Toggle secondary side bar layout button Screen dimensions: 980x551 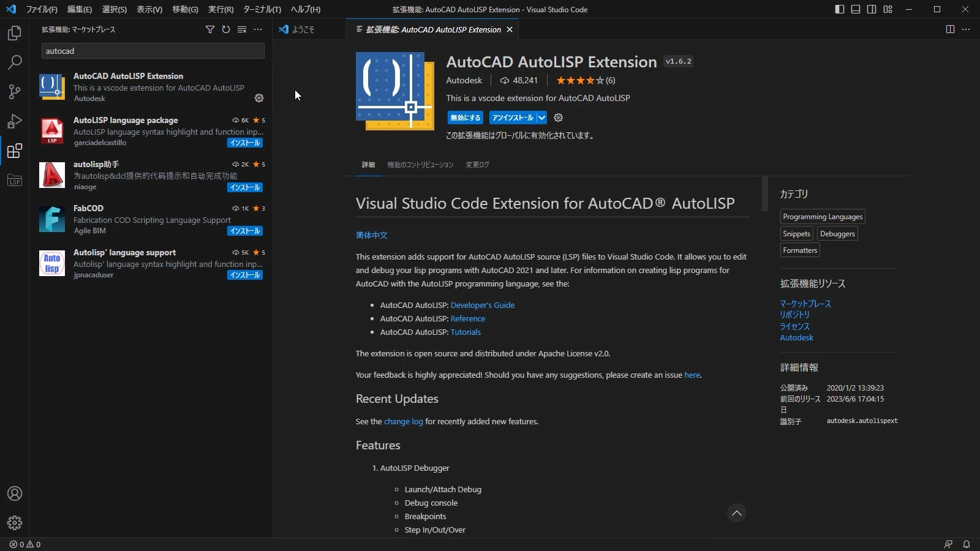(872, 9)
